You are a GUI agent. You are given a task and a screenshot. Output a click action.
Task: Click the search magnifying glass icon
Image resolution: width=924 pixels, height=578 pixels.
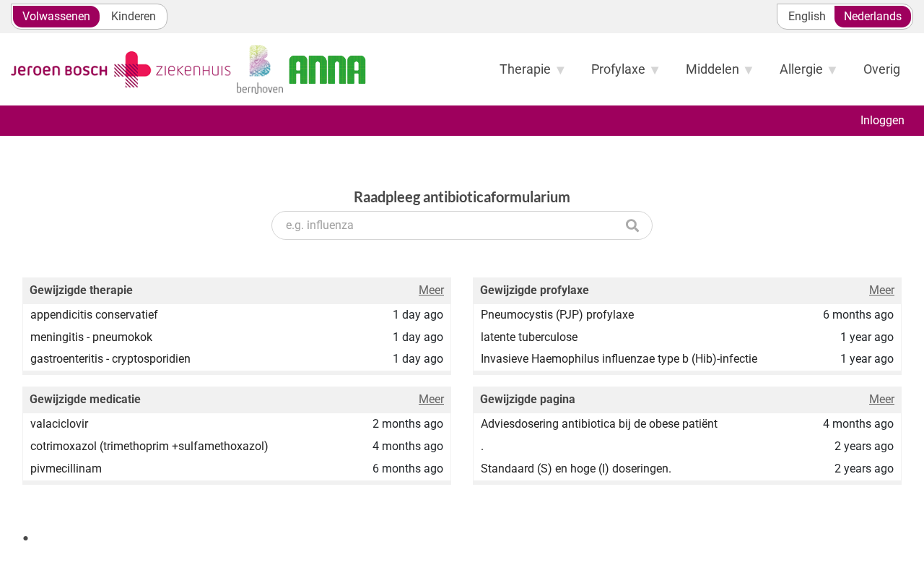coord(632,225)
